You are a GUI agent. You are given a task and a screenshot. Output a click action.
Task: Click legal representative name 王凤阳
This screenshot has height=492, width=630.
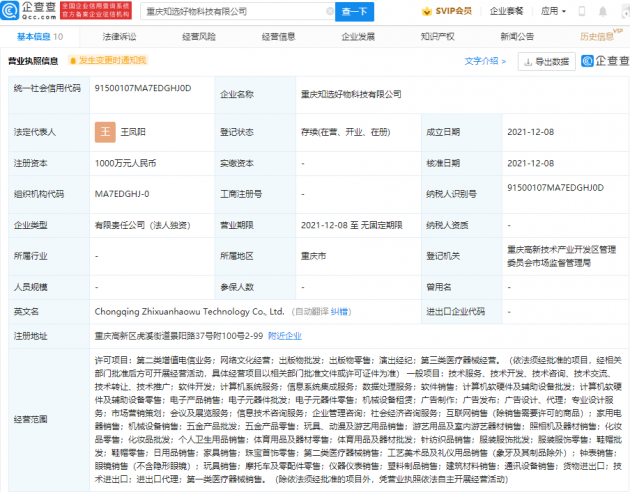(133, 132)
